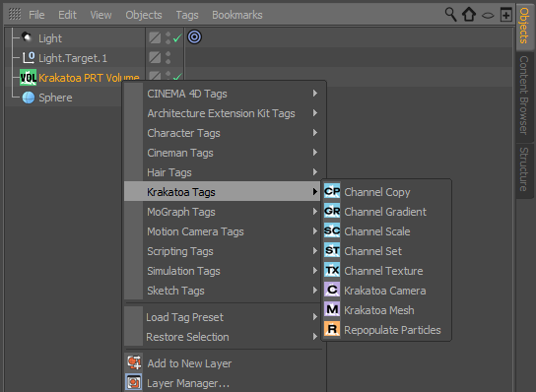Expand the Character Tags submenu arrow
Viewport: 536px width, 392px height.
pos(315,133)
